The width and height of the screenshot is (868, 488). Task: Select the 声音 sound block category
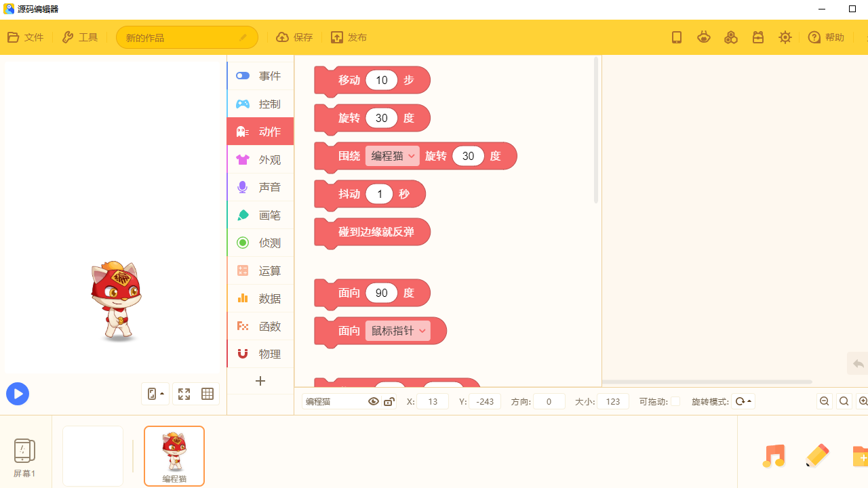pyautogui.click(x=260, y=187)
